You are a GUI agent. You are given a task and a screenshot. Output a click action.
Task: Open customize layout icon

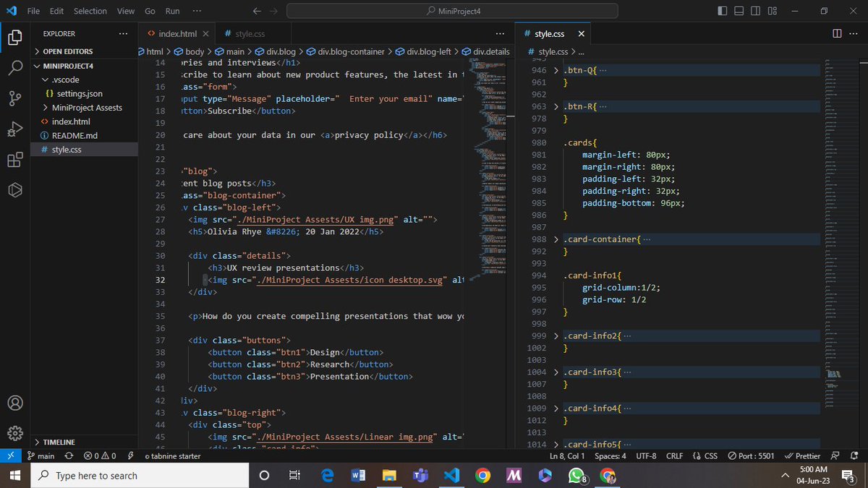773,11
